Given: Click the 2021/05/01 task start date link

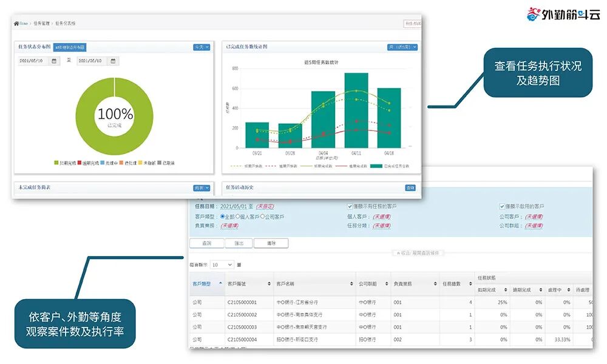Looking at the screenshot, I should coord(234,206).
